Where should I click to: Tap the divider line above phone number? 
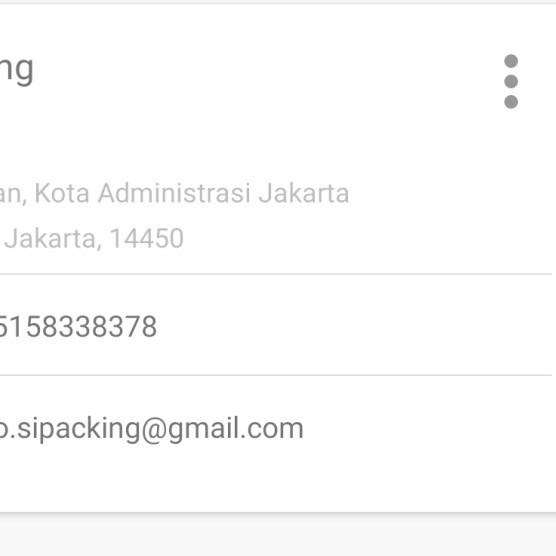click(276, 274)
